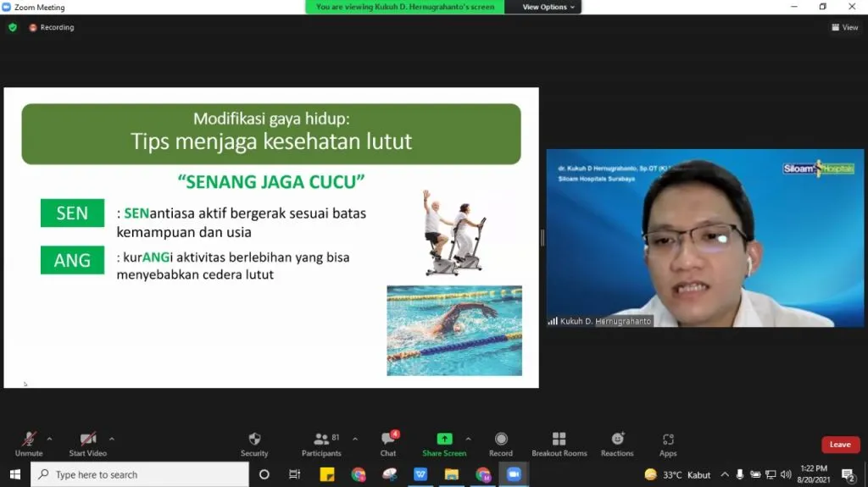Image resolution: width=868 pixels, height=487 pixels.
Task: Click the shared-screen notification banner
Action: pos(404,7)
